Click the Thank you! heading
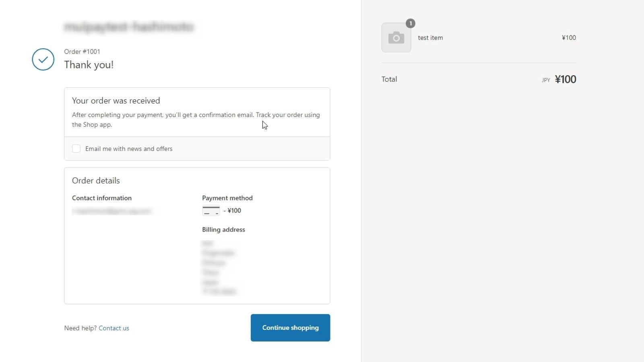Image resolution: width=644 pixels, height=362 pixels. click(x=89, y=65)
